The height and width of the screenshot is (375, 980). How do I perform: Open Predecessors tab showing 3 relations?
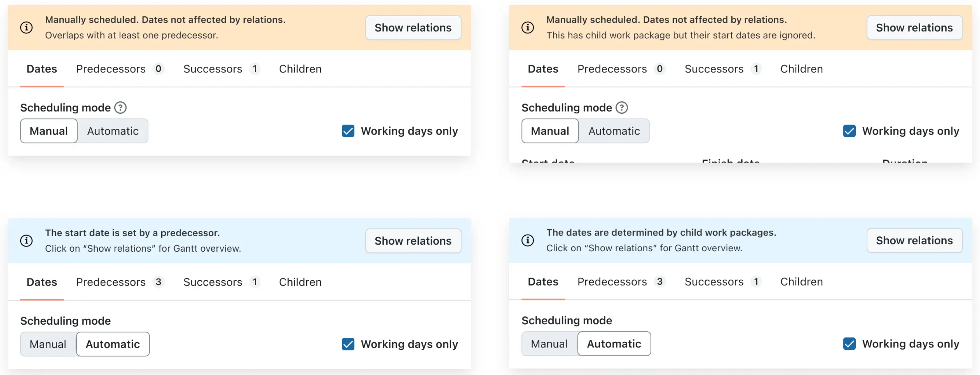(111, 282)
